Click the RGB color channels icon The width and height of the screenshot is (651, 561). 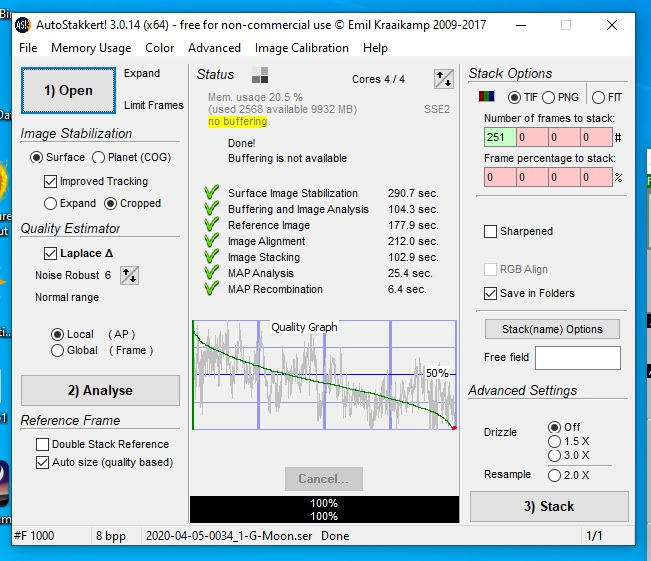coord(486,97)
